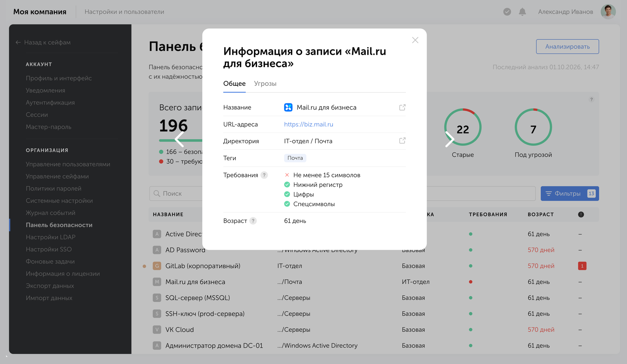Screen dimensions: 627x364
Task: Click help icon beside Возраст label
Action: point(253,221)
